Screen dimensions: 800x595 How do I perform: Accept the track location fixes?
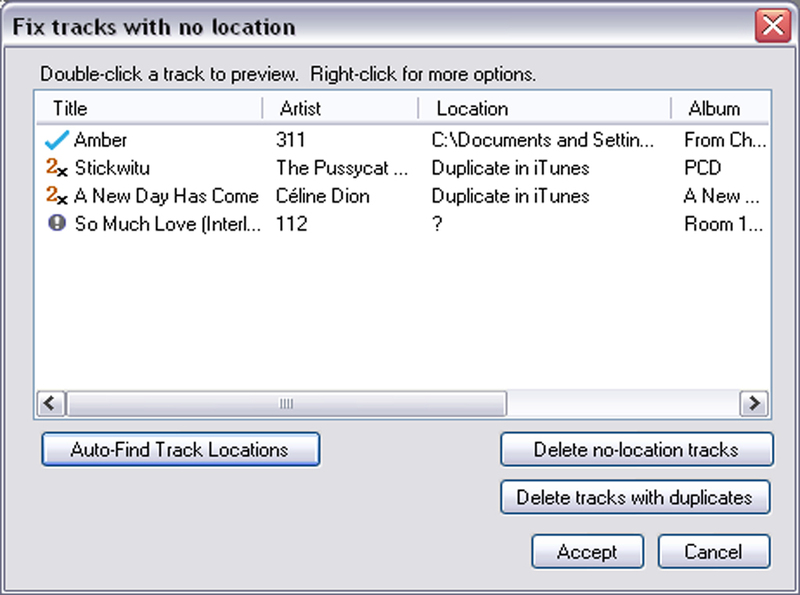[587, 552]
